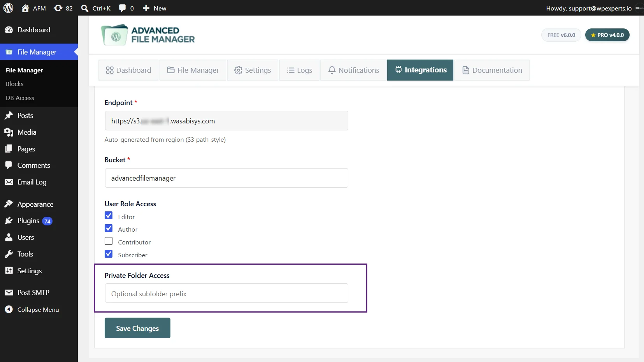Open the Users menu

pos(39,237)
